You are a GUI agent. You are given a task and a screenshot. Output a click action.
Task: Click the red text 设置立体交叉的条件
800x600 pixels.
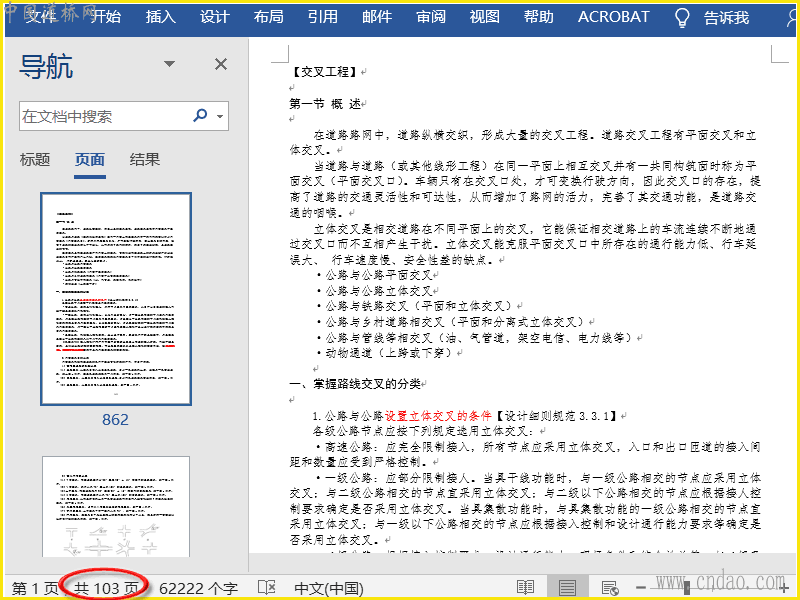coord(438,415)
